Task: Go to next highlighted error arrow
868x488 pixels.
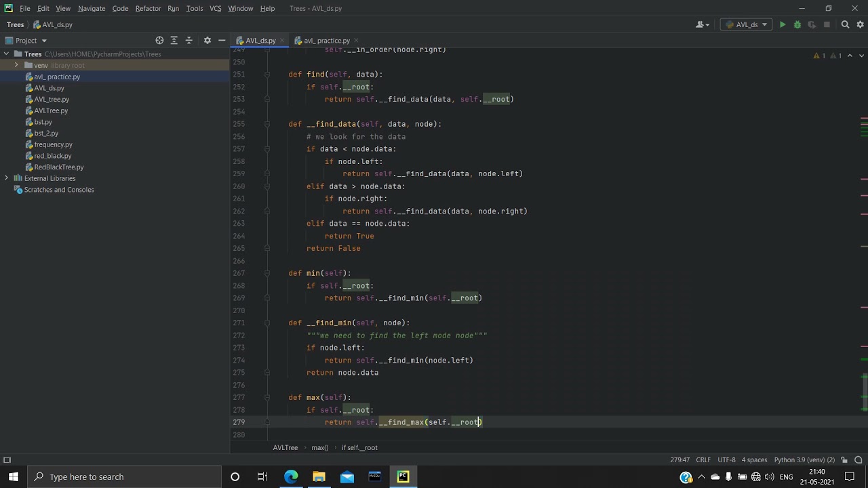Action: coord(861,56)
